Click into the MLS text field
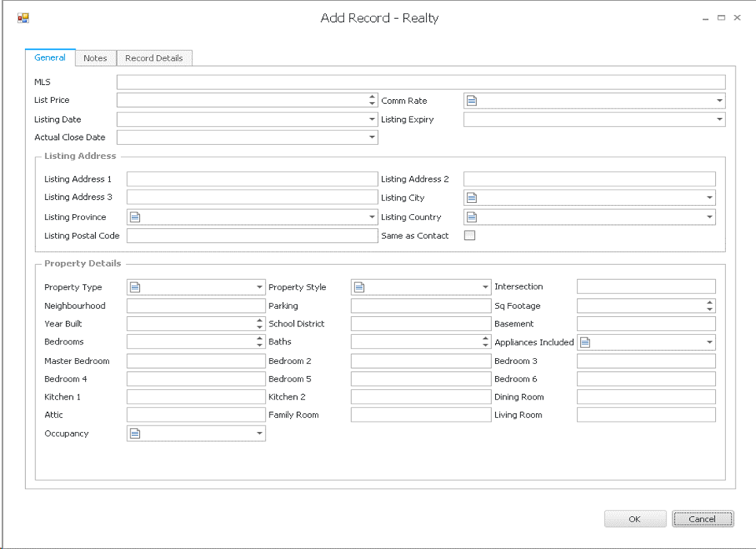Screen dimensions: 756x549 pyautogui.click(x=420, y=82)
